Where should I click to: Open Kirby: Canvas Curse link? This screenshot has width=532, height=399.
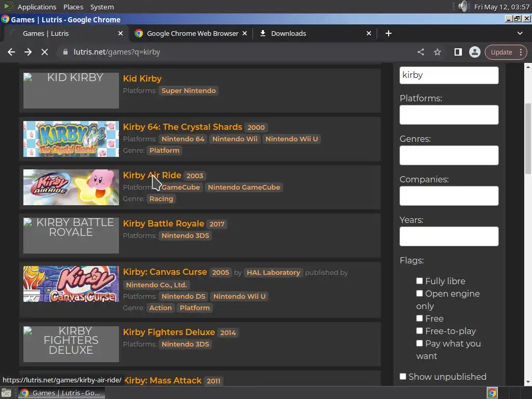click(x=165, y=272)
